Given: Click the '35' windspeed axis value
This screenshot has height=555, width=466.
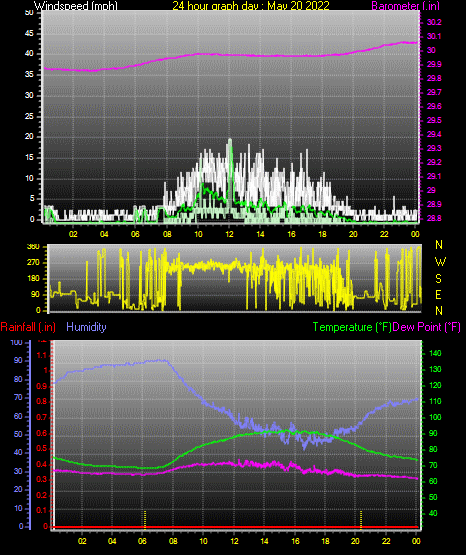Looking at the screenshot, I should pos(29,75).
